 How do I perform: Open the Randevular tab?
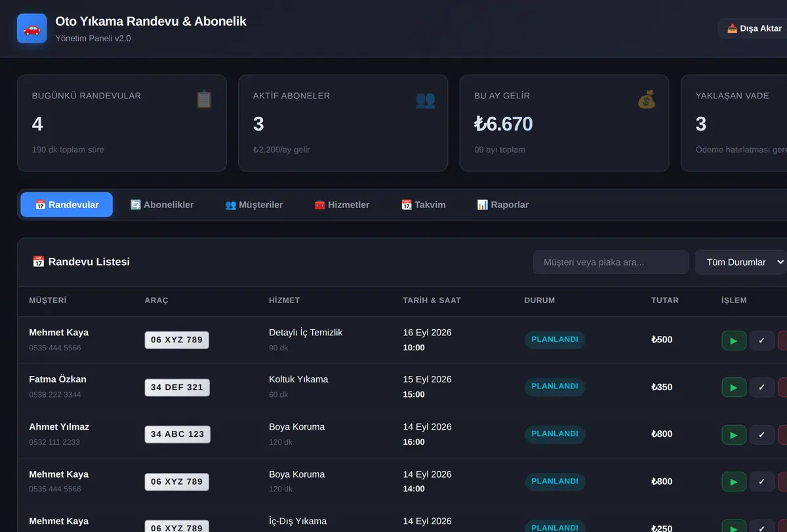(67, 205)
